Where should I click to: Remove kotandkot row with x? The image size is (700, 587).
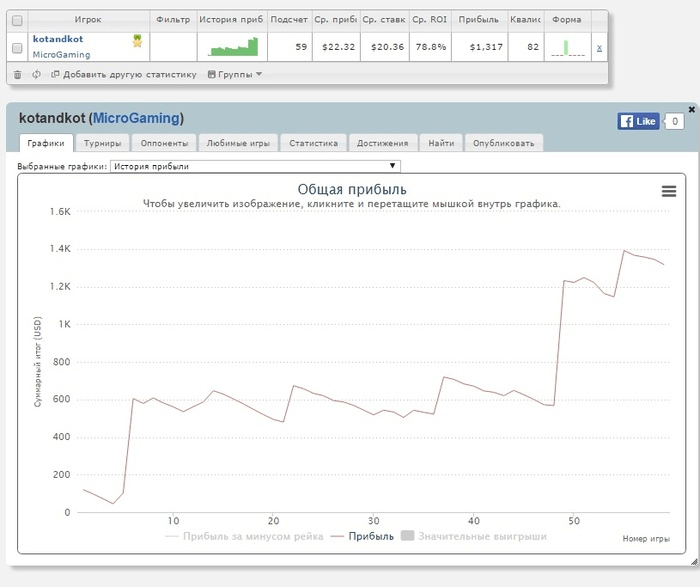(x=599, y=47)
